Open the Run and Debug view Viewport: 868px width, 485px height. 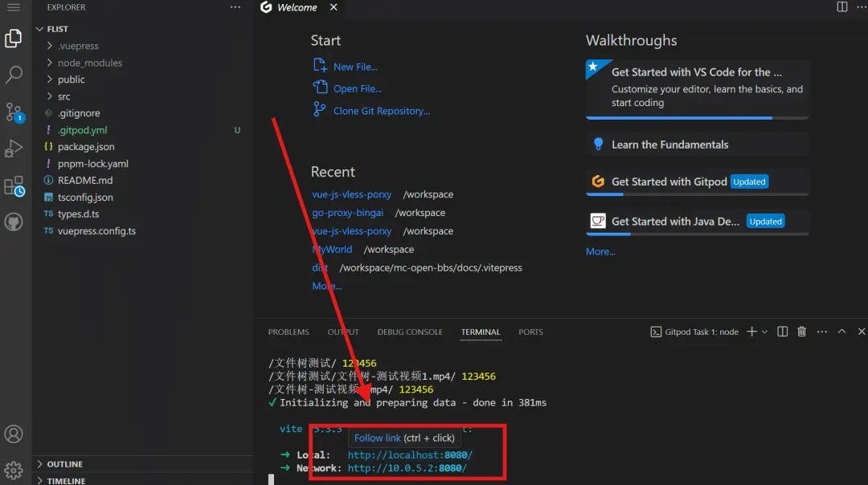coord(14,149)
